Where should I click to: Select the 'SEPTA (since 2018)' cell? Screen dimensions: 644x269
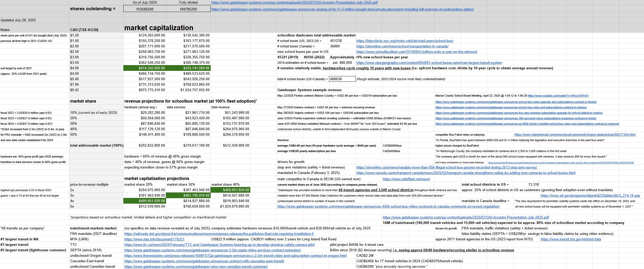pos(96,250)
